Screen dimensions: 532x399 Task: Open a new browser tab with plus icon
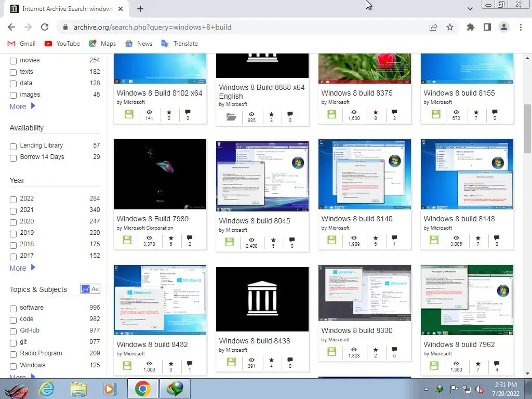[140, 9]
